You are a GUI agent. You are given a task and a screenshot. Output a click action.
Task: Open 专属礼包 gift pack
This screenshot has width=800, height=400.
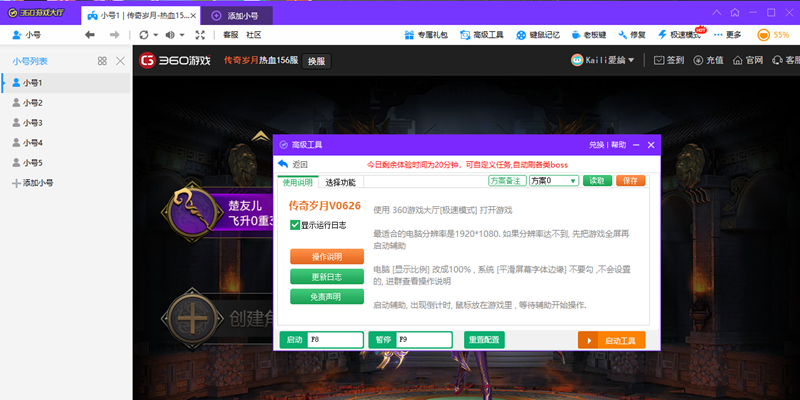[x=426, y=35]
